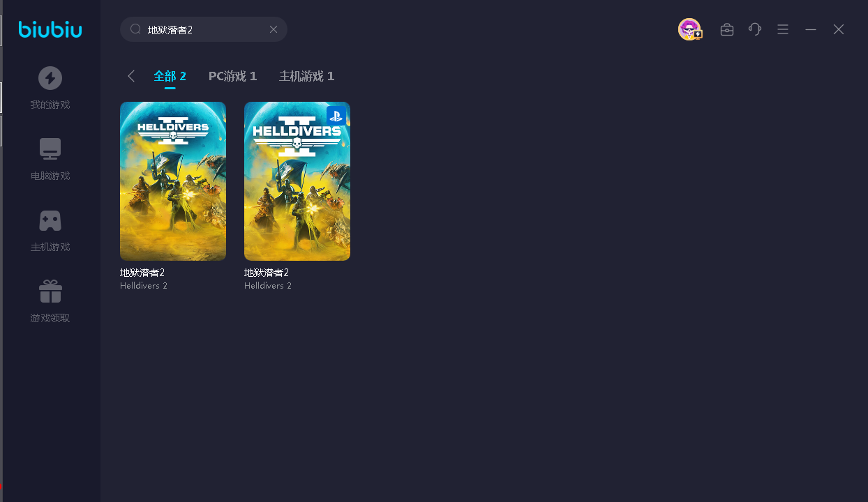868x502 pixels.
Task: Click 地狱潜者2 title under first cover
Action: tap(142, 273)
